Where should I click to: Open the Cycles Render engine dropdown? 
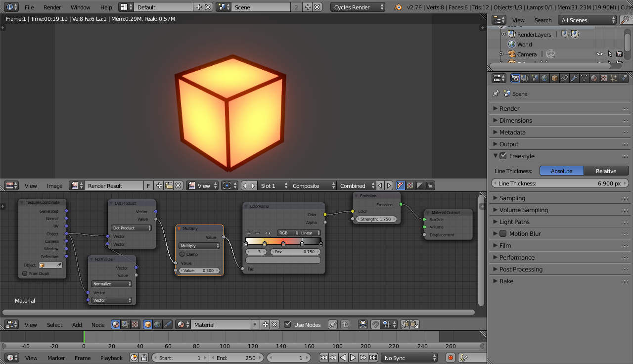[358, 7]
